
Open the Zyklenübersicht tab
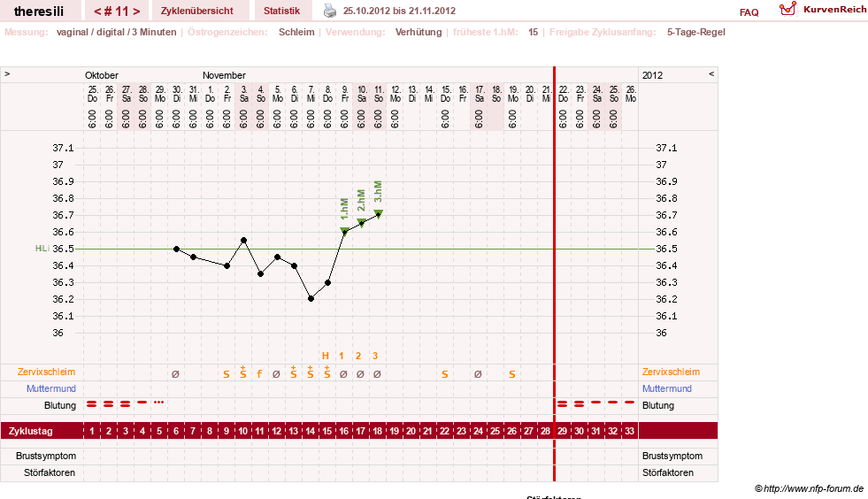(197, 12)
